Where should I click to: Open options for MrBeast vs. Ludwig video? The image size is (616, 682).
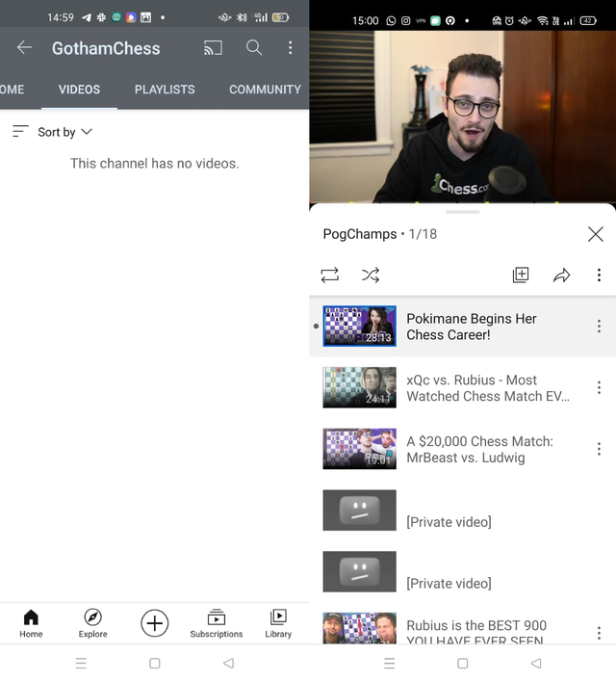(x=599, y=449)
